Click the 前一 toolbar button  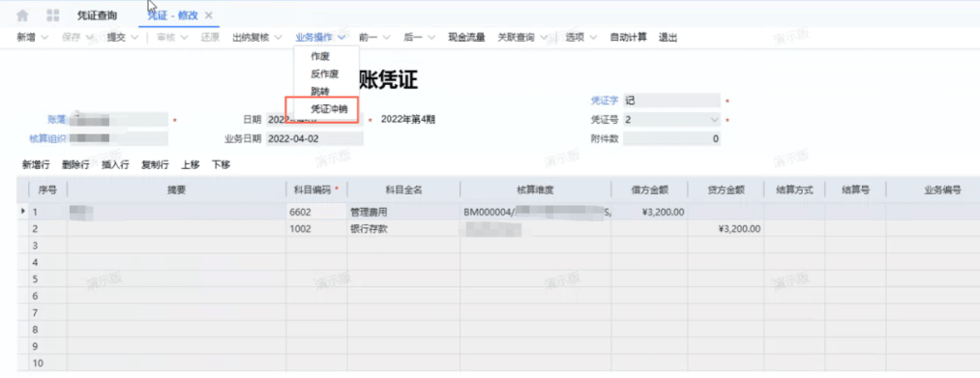click(369, 38)
